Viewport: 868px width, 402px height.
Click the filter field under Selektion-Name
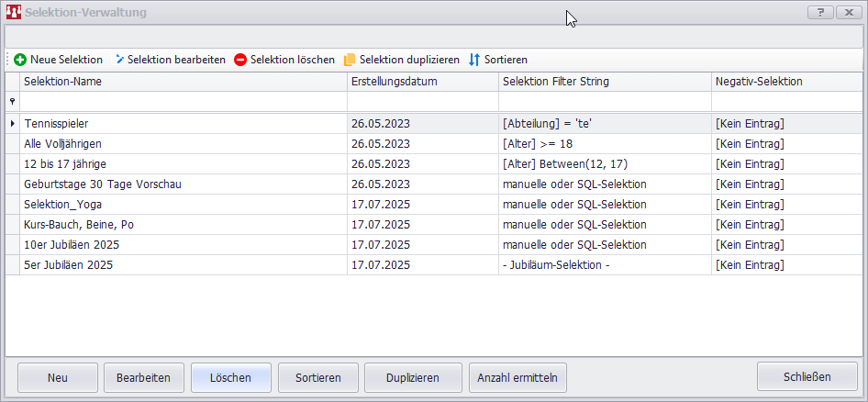183,102
